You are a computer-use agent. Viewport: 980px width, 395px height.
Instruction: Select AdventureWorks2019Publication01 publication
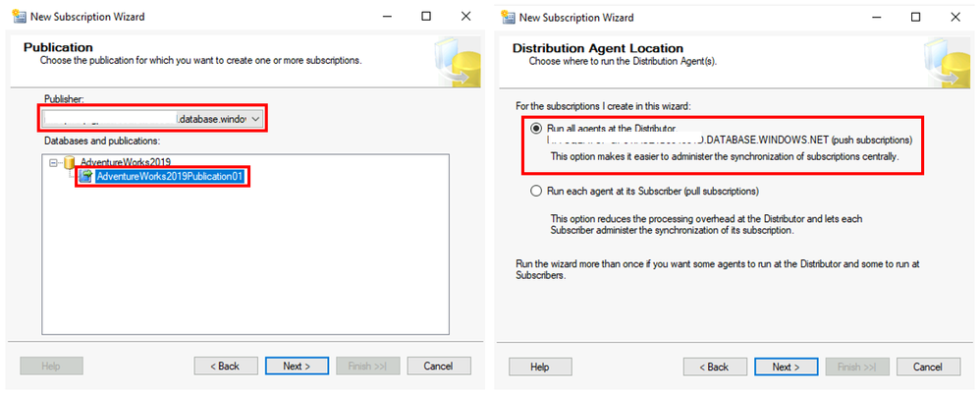pos(169,177)
